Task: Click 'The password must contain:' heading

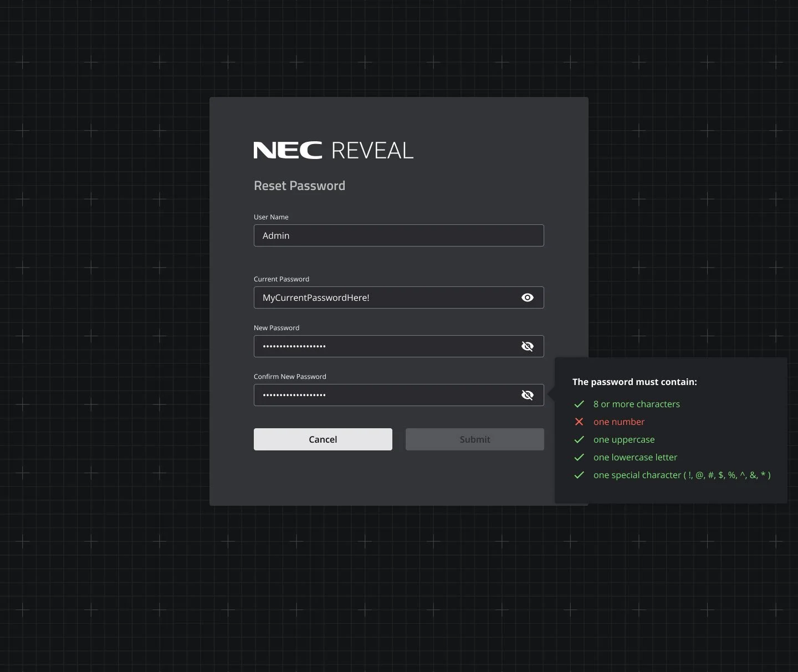Action: pyautogui.click(x=635, y=382)
